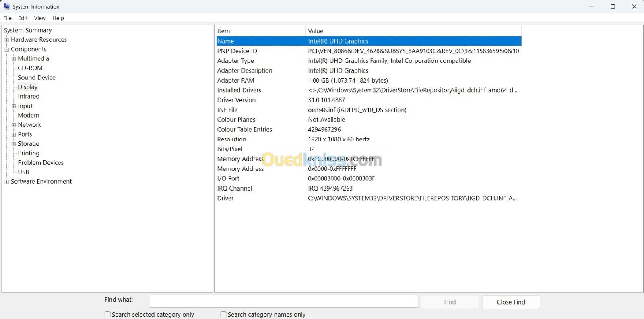Minimize the System Information window
The image size is (644, 319).
(x=592, y=6)
